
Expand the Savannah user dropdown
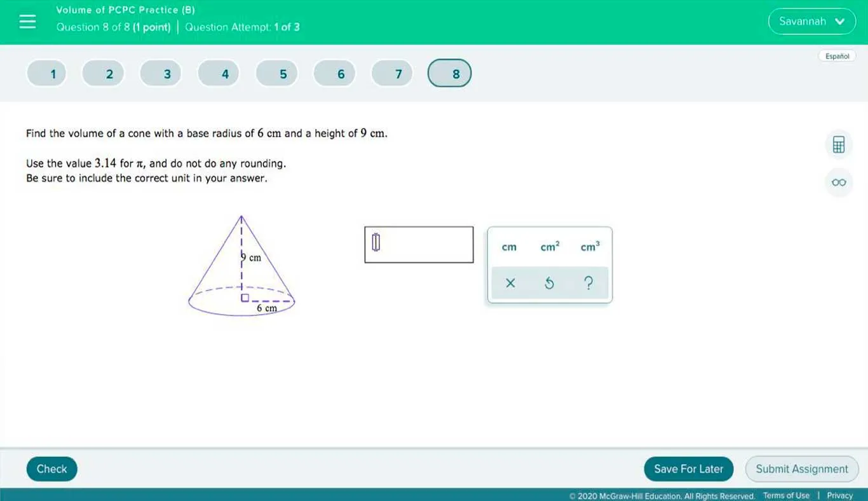coord(811,21)
